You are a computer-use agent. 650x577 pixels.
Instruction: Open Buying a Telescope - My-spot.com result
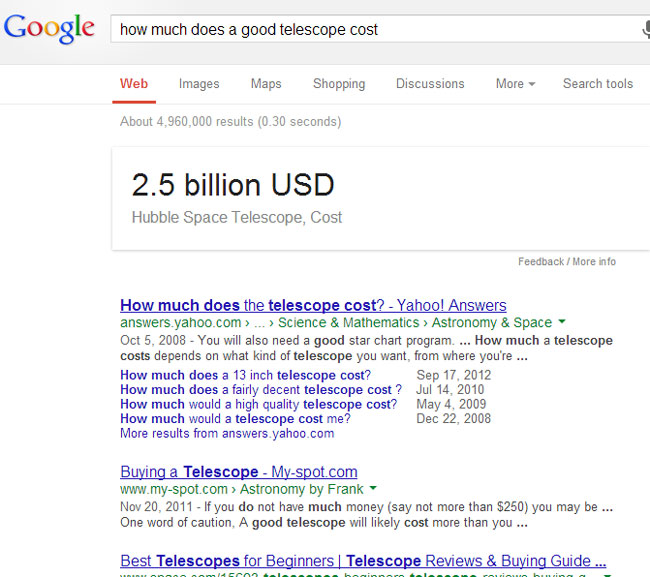pos(239,472)
